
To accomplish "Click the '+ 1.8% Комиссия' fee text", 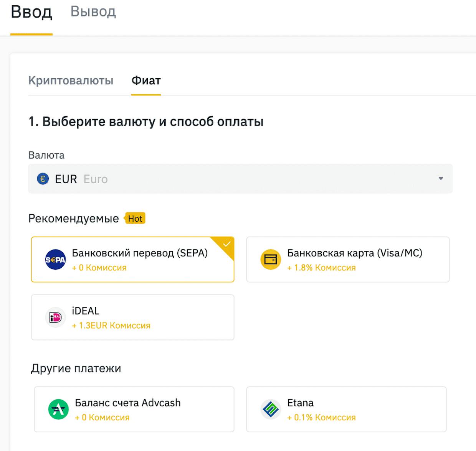I will click(x=321, y=268).
